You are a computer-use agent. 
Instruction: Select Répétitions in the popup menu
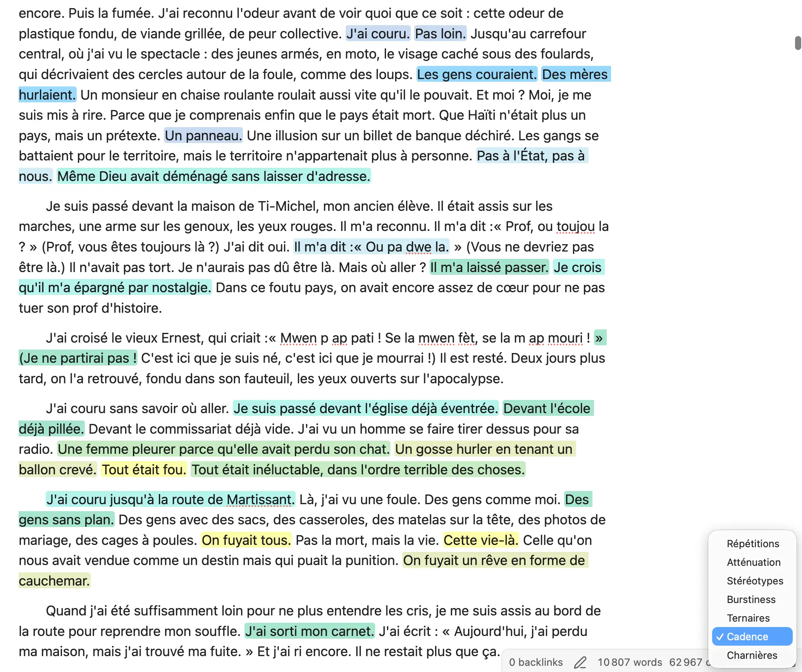click(x=752, y=544)
